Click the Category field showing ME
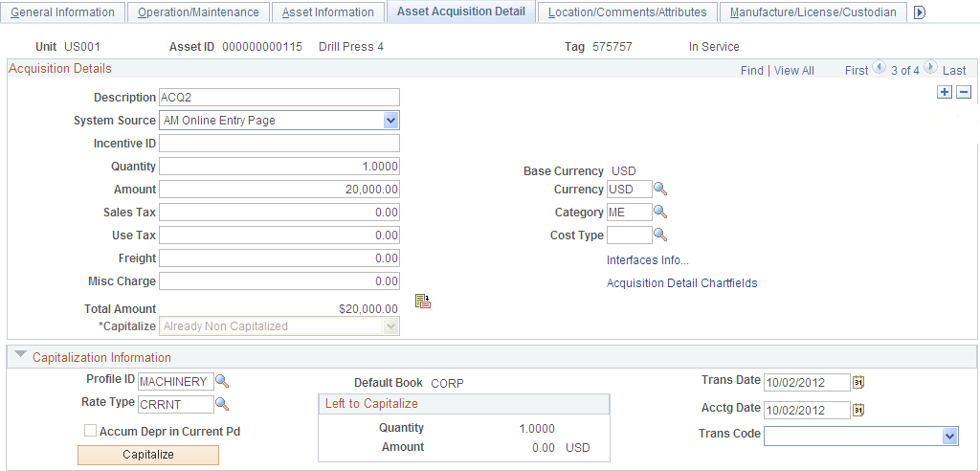 pos(629,213)
